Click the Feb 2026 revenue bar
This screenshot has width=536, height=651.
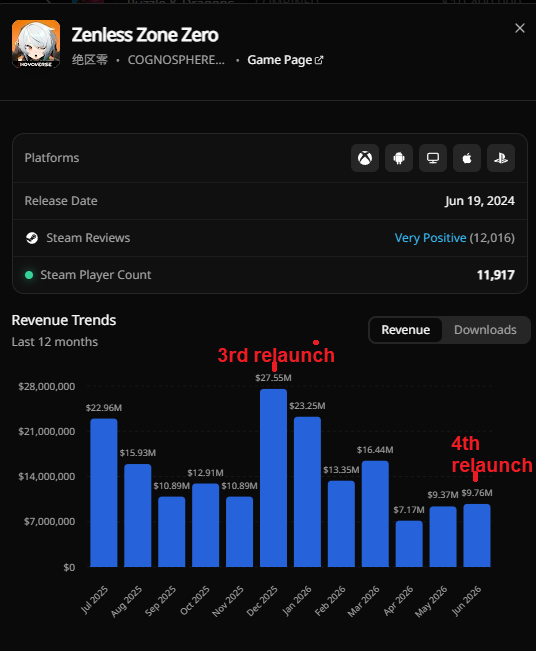pos(341,524)
